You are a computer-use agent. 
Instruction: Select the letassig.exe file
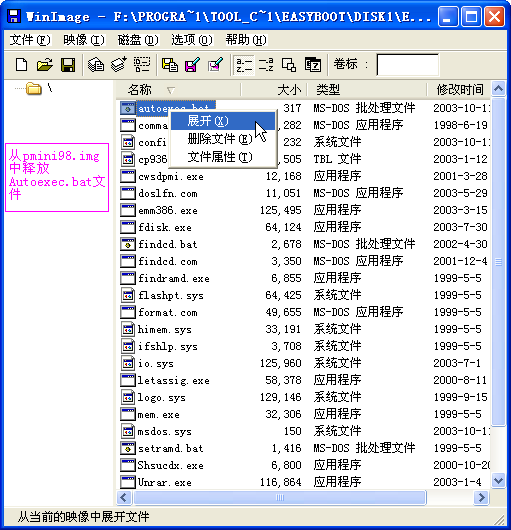pyautogui.click(x=173, y=381)
